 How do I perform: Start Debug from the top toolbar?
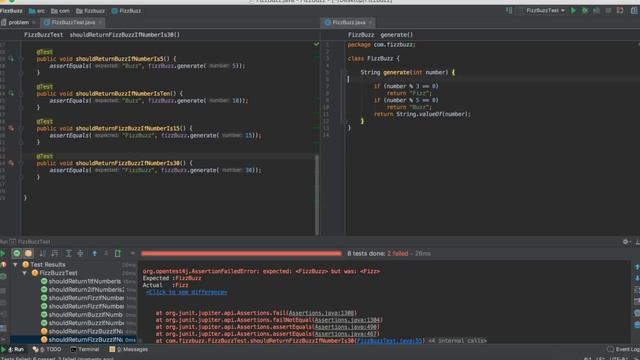coord(585,11)
